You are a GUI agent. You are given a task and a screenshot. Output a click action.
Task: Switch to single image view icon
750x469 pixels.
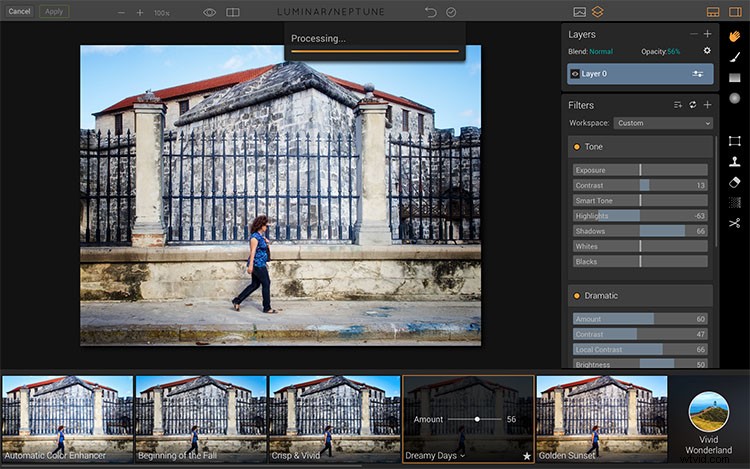coord(579,12)
